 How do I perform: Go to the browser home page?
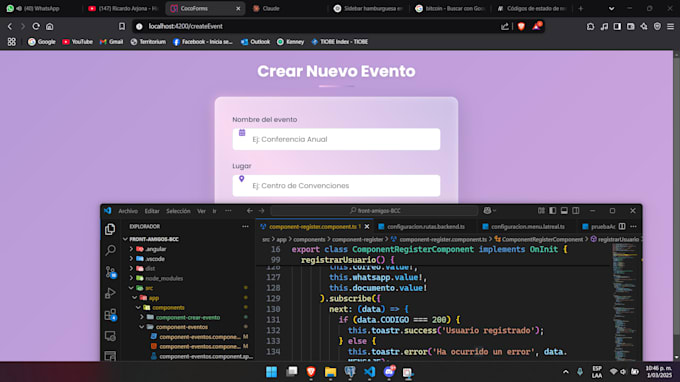tap(50, 26)
